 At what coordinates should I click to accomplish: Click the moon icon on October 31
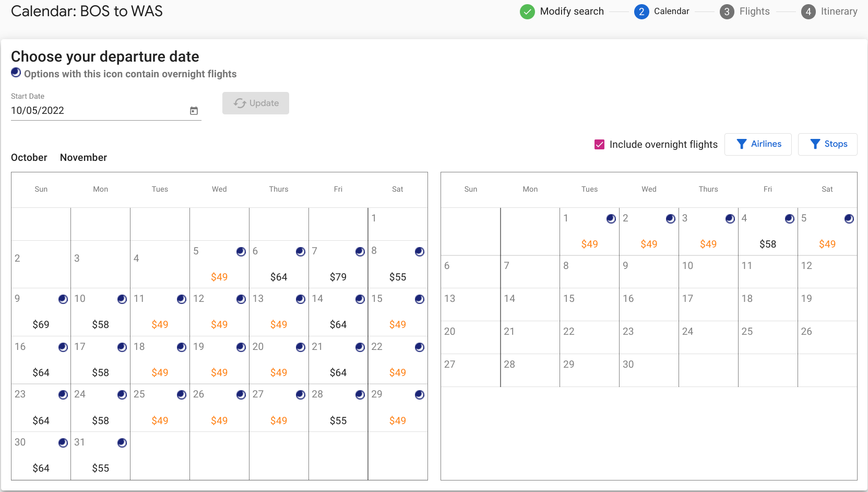(x=122, y=443)
